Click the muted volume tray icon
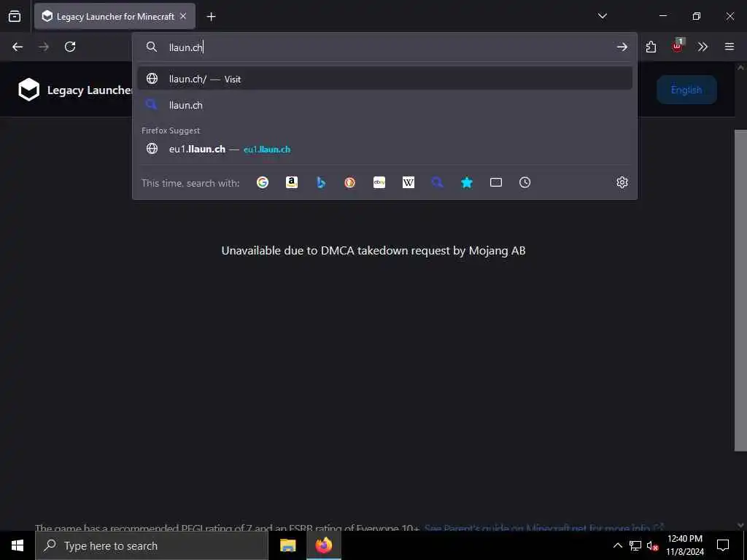 click(652, 545)
